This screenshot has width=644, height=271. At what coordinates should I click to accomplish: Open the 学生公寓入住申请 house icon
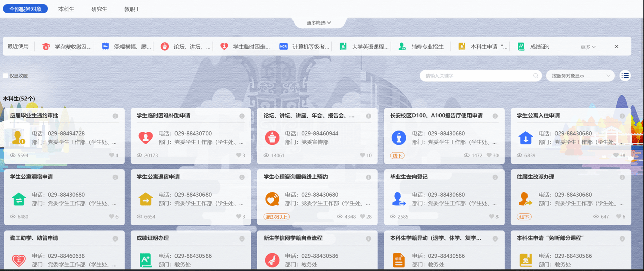coord(525,138)
